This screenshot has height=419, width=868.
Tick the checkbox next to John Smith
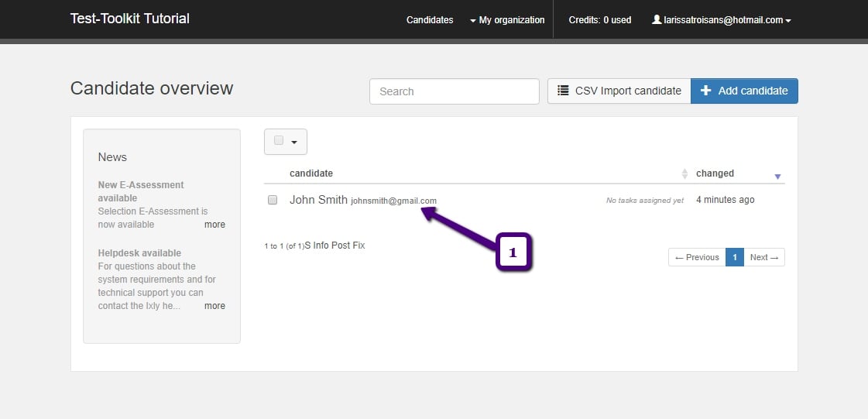pos(273,200)
